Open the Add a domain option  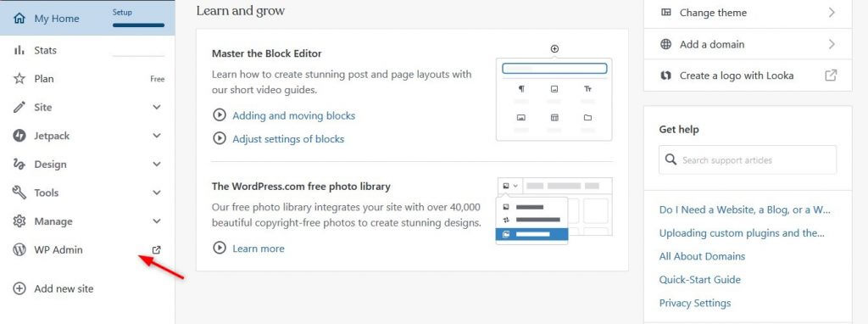[x=748, y=44]
